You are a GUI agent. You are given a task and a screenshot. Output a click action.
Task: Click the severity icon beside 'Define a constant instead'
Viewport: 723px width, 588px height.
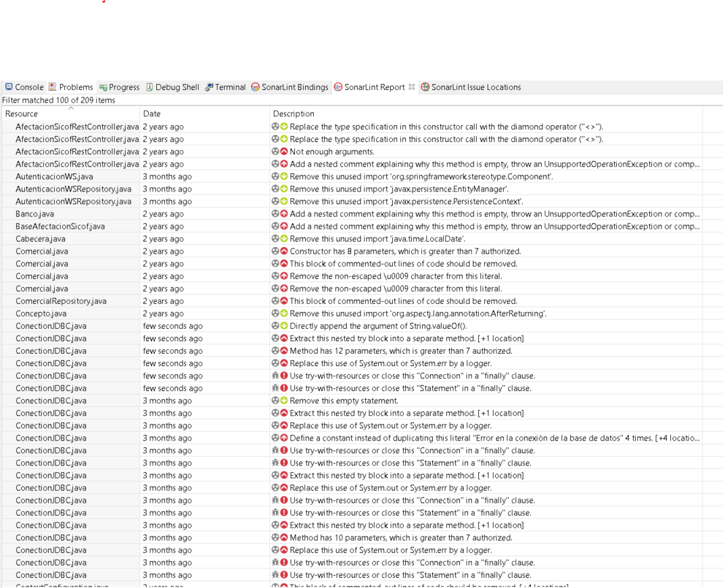[x=284, y=438]
